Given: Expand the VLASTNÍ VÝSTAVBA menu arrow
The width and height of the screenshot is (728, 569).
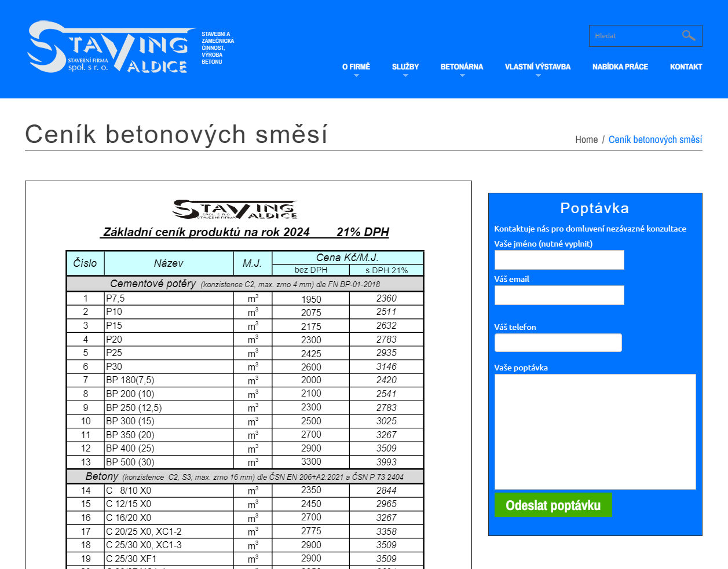Looking at the screenshot, I should click(537, 76).
